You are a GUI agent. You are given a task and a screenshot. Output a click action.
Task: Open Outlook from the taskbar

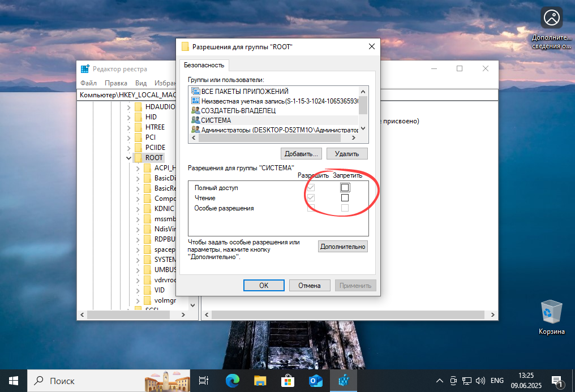tap(315, 381)
